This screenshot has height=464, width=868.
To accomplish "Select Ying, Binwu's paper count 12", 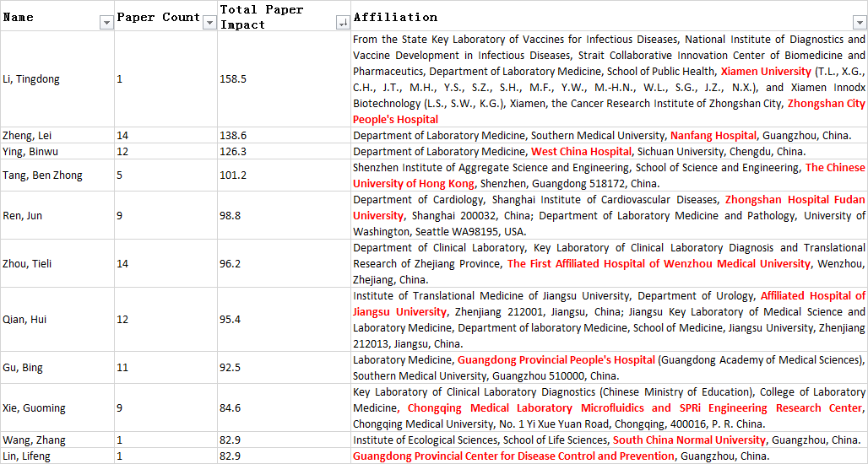I will coord(166,152).
